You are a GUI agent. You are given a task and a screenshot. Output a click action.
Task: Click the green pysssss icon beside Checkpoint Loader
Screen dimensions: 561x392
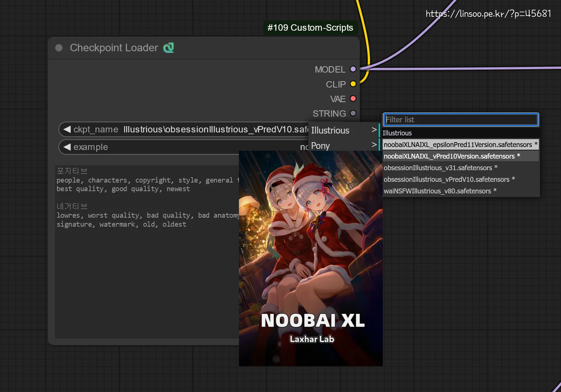169,48
